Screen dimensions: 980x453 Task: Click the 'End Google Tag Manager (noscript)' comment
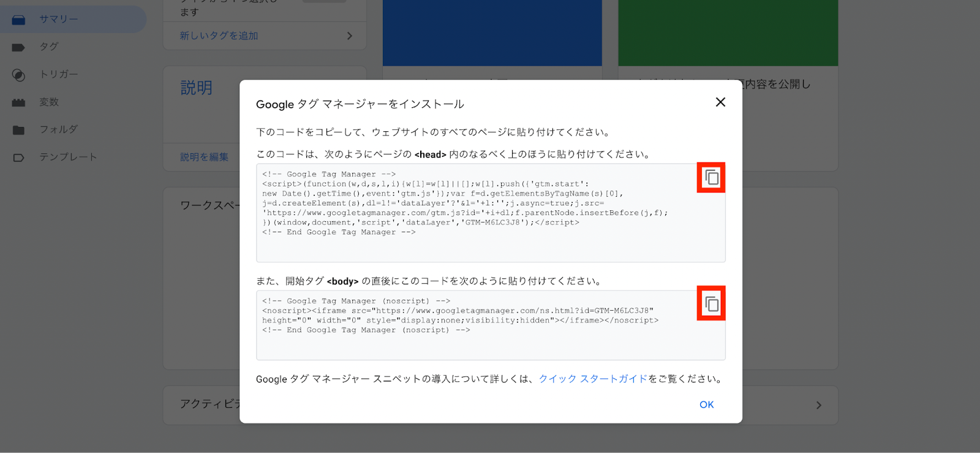(x=366, y=330)
